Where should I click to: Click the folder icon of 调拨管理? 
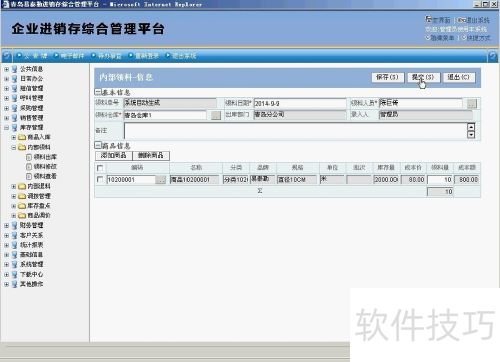22,196
